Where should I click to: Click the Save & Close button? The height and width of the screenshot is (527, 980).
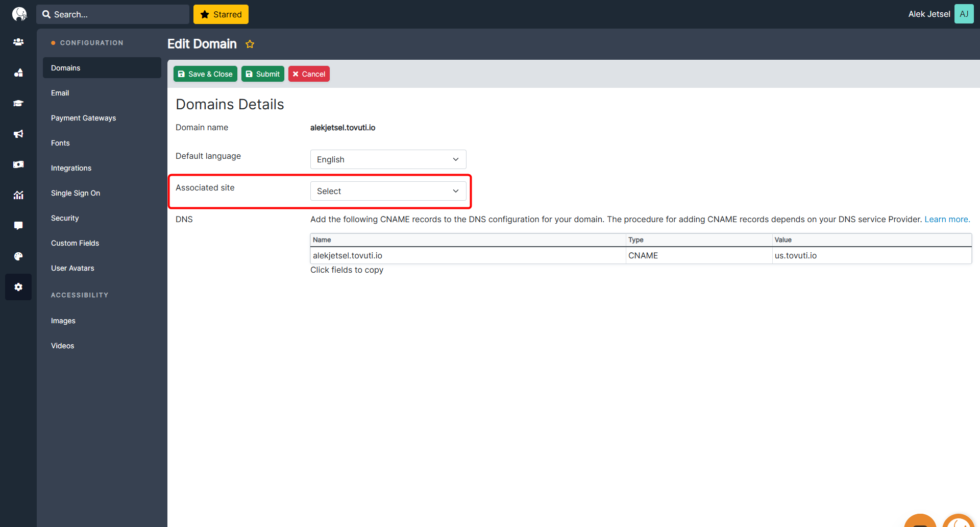205,74
